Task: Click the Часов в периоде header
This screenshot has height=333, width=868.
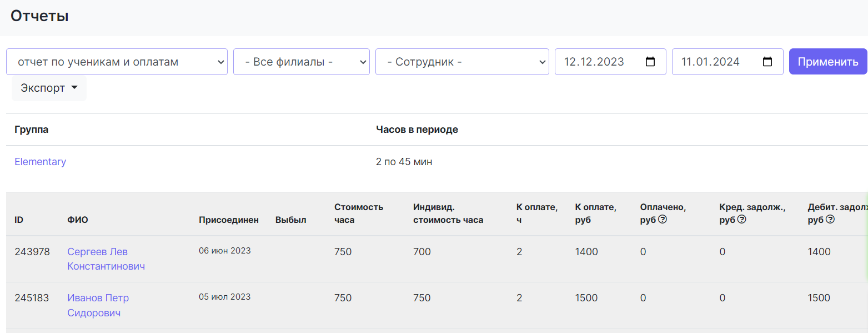Action: coord(417,130)
